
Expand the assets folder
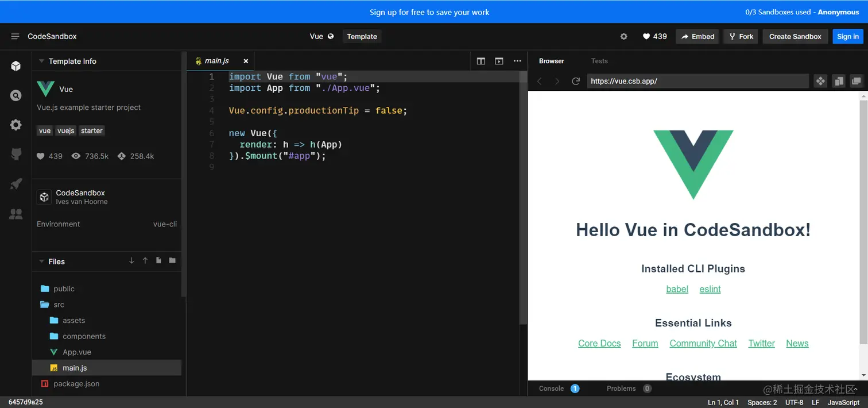pos(107,321)
